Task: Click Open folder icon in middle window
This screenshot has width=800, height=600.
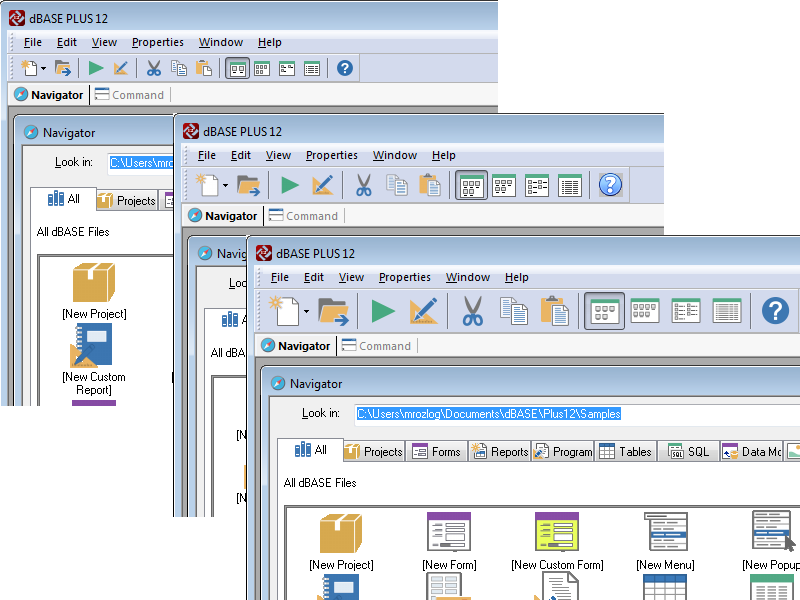Action: tap(248, 185)
